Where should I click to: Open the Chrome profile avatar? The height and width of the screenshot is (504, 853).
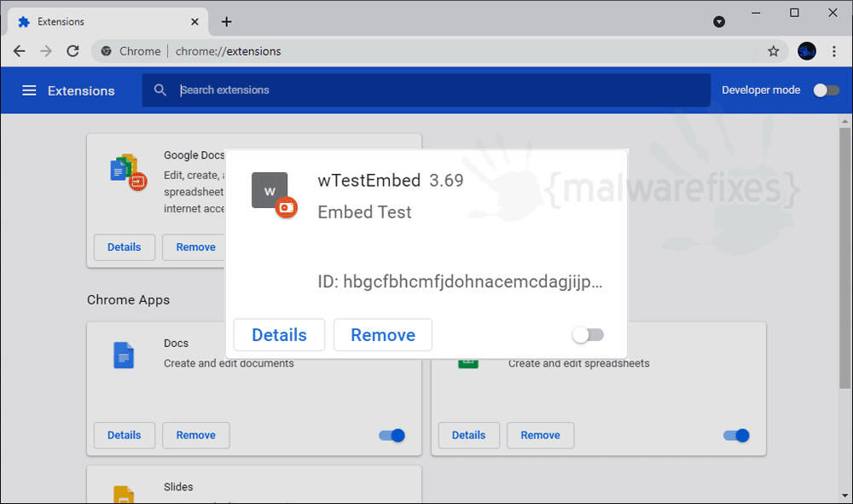[x=807, y=51]
